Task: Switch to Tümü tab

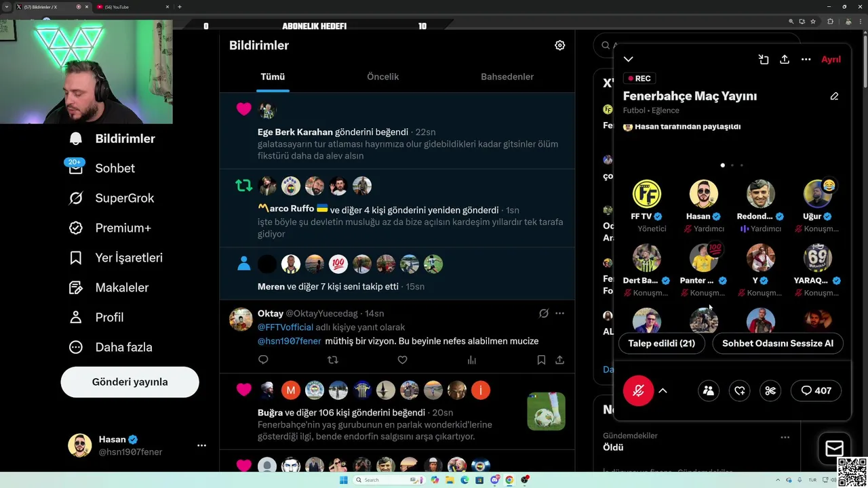Action: coord(273,77)
